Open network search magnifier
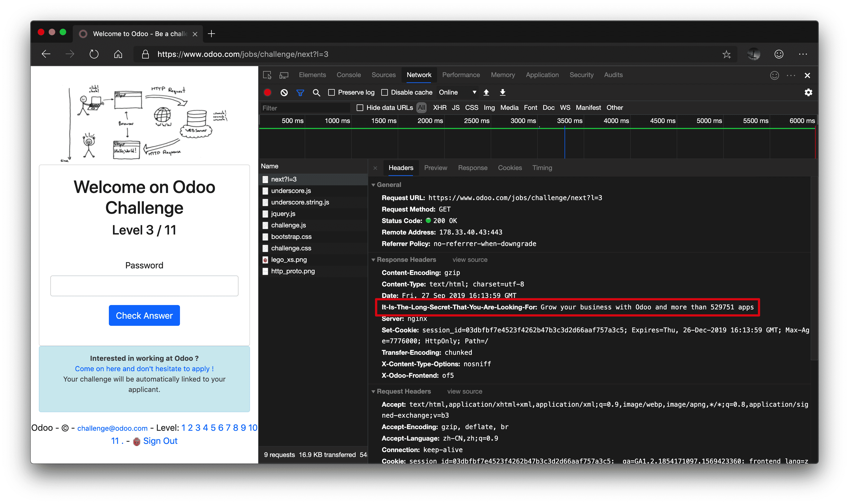Viewport: 849px width, 504px height. [x=316, y=92]
